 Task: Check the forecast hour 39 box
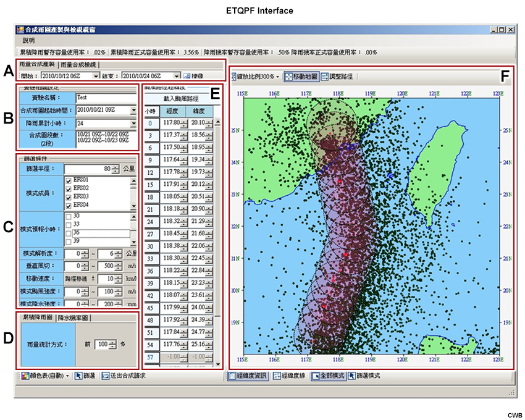click(69, 241)
